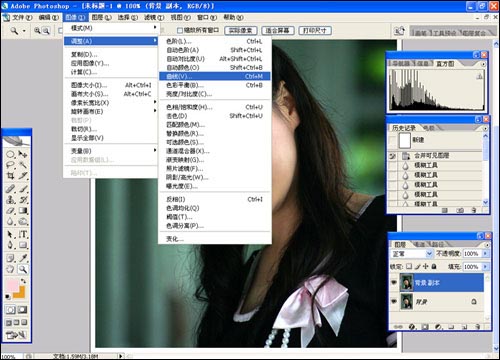500x360 pixels.
Task: Click 适合屏幕 button
Action: tap(277, 31)
